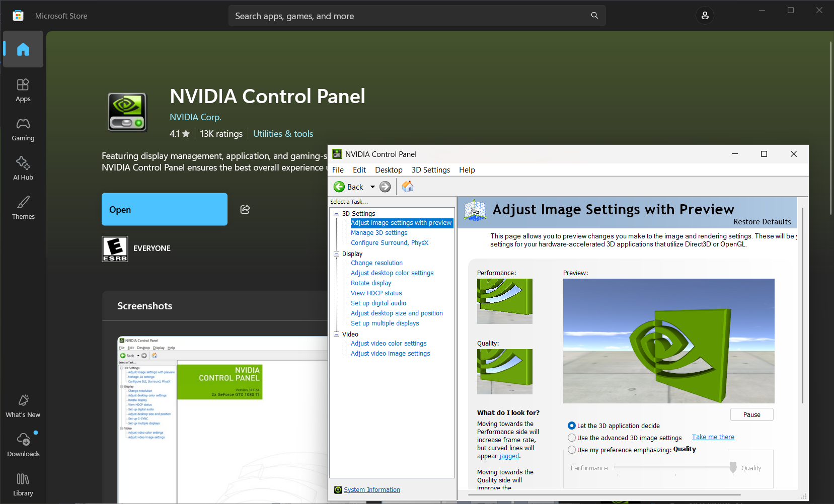Select 'Rotate display' in task tree

pos(371,283)
